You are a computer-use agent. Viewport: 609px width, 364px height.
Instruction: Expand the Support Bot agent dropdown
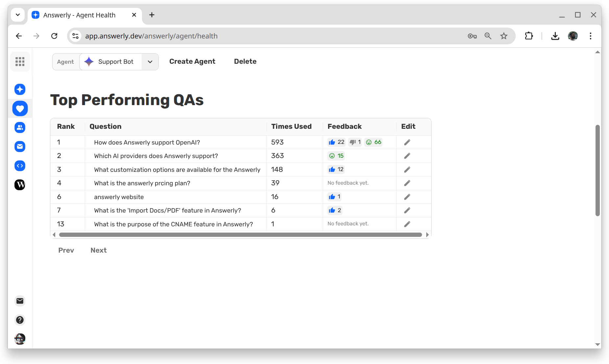150,62
